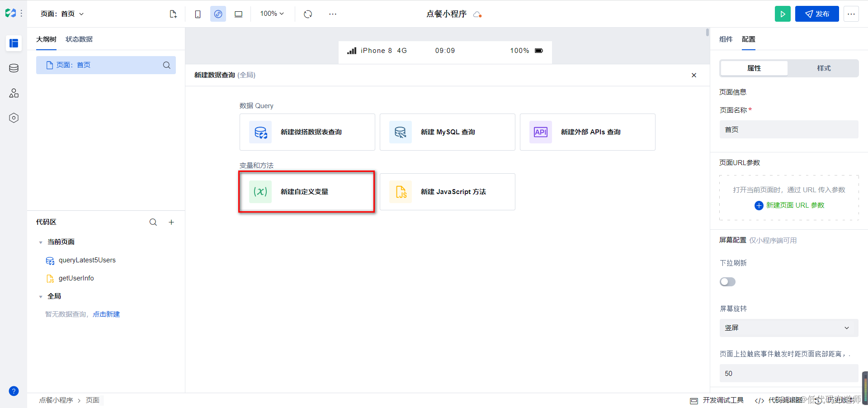Toggle the 下拉刷新 switch
Viewport: 868px width, 408px height.
(x=727, y=282)
